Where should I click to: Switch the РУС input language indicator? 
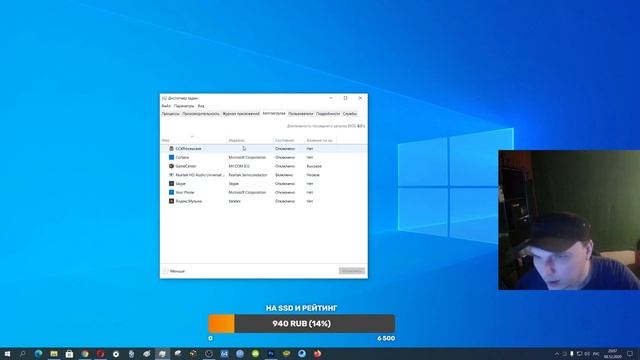596,354
